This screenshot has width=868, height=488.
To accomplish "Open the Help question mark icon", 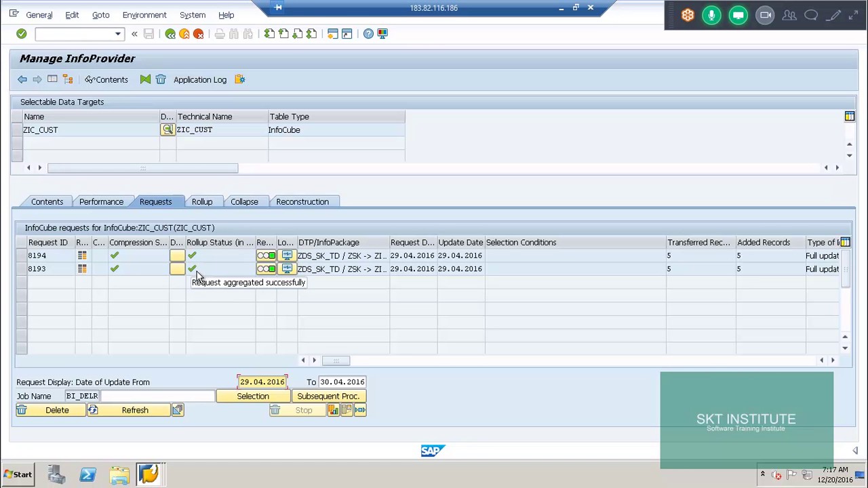I will (368, 34).
